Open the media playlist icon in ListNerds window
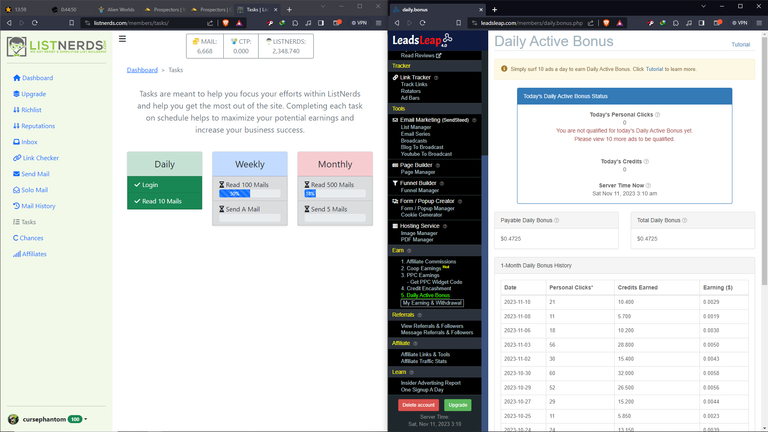The image size is (768, 432). pos(308,23)
